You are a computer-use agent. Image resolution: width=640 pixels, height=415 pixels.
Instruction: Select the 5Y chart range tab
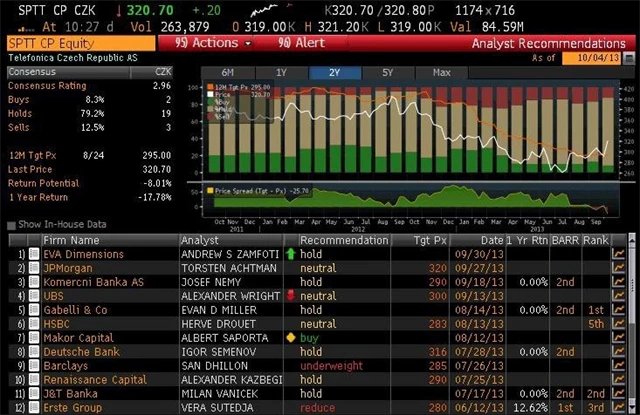coord(386,73)
